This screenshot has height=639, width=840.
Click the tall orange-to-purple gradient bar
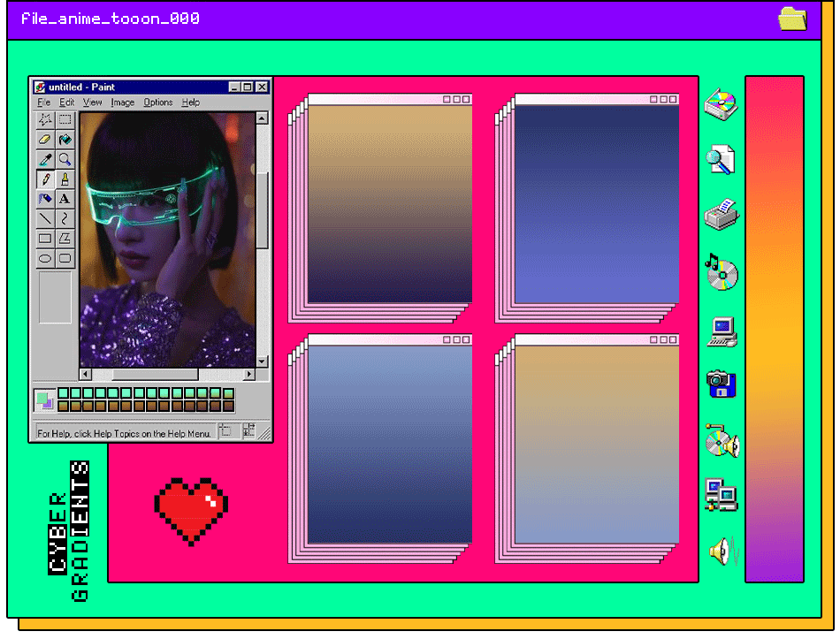775,329
